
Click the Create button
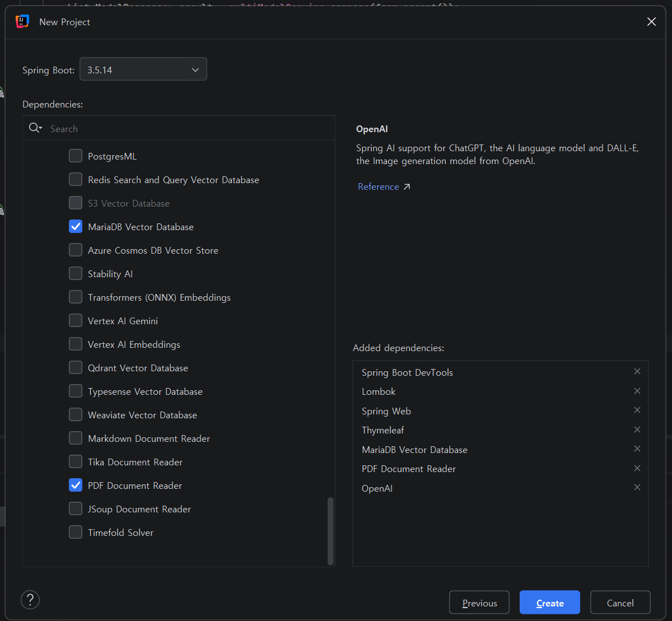point(550,603)
